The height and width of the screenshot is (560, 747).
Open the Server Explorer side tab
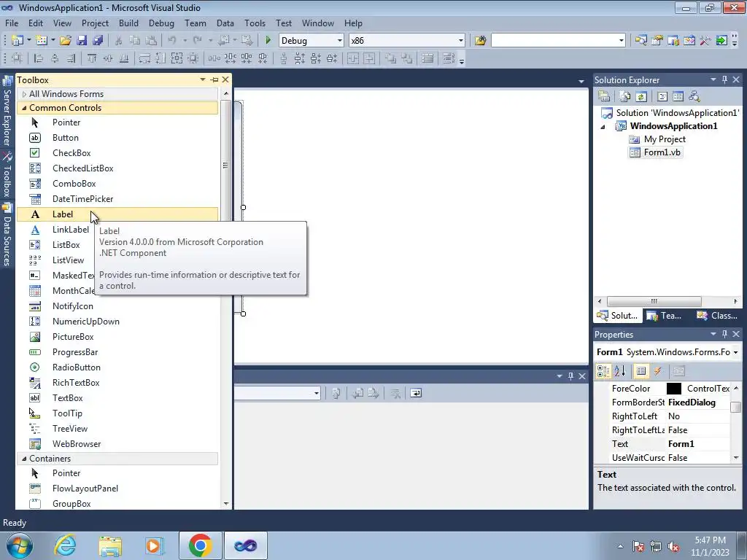(7, 112)
